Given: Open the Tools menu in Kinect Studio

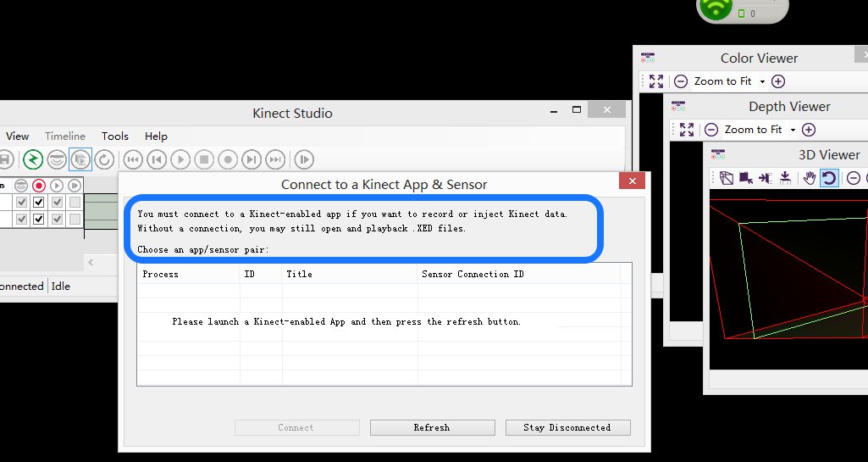Looking at the screenshot, I should pyautogui.click(x=115, y=136).
